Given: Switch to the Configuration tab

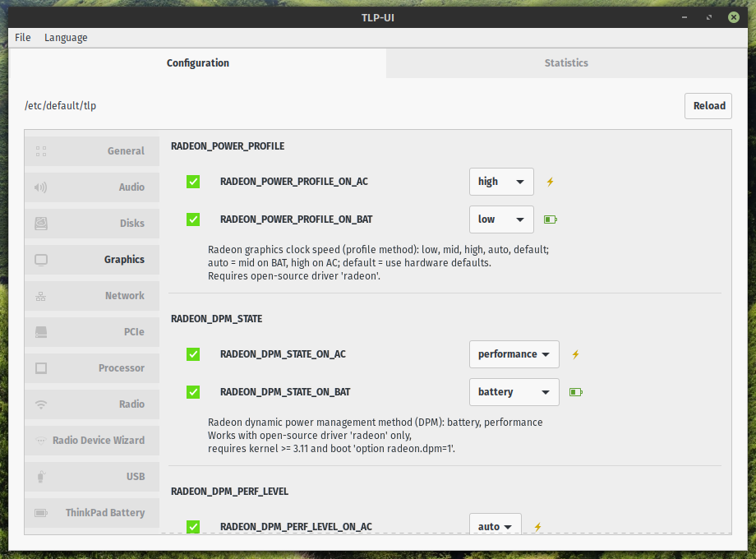Looking at the screenshot, I should point(198,63).
